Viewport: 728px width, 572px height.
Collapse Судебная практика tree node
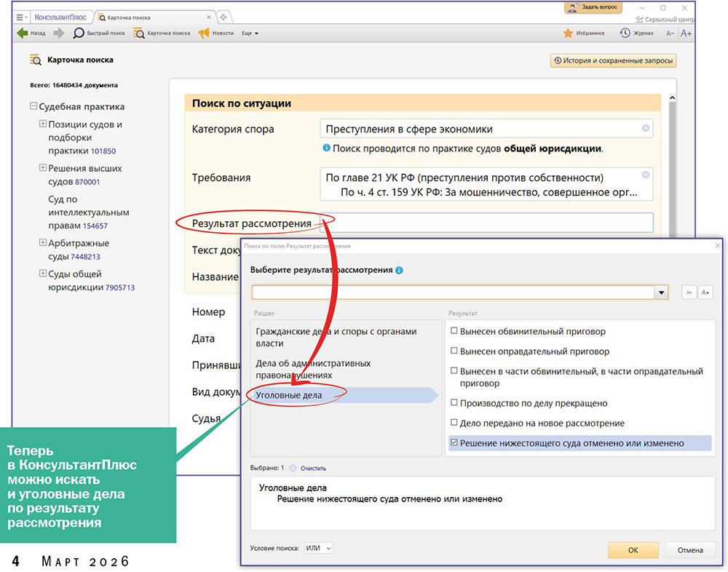[x=33, y=106]
